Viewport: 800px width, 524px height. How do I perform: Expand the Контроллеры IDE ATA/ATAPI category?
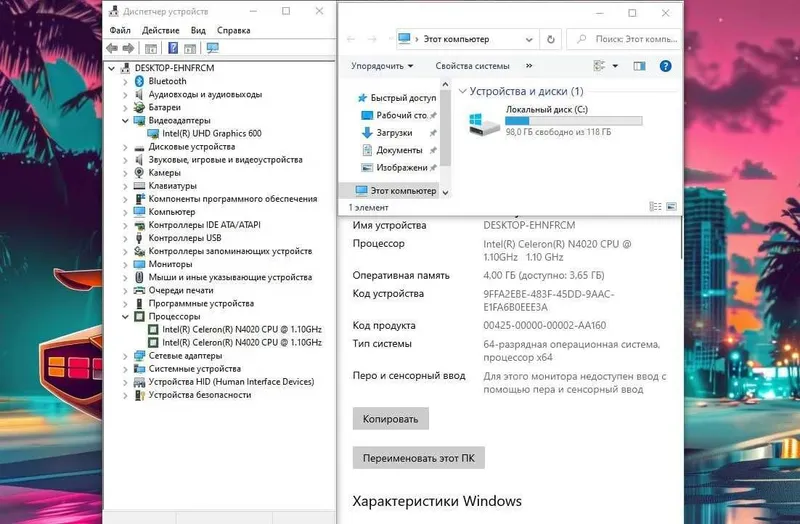tap(125, 225)
